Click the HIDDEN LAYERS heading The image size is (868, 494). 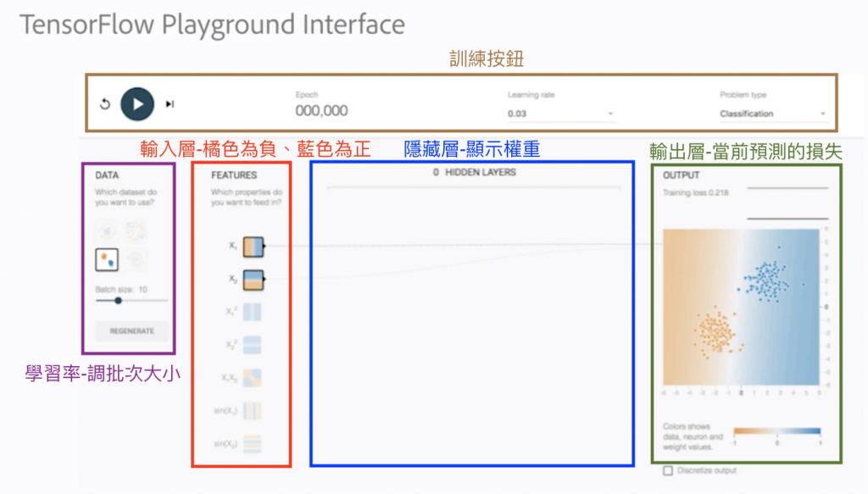click(x=480, y=173)
